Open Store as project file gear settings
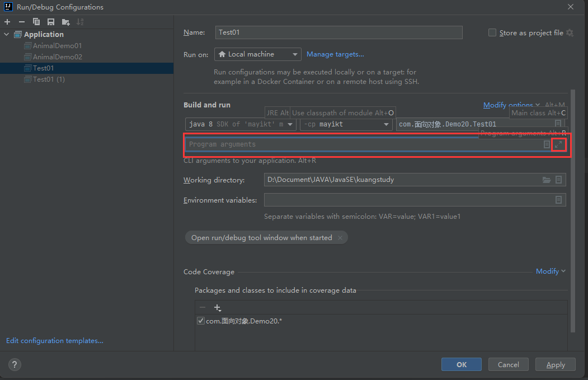 [570, 32]
